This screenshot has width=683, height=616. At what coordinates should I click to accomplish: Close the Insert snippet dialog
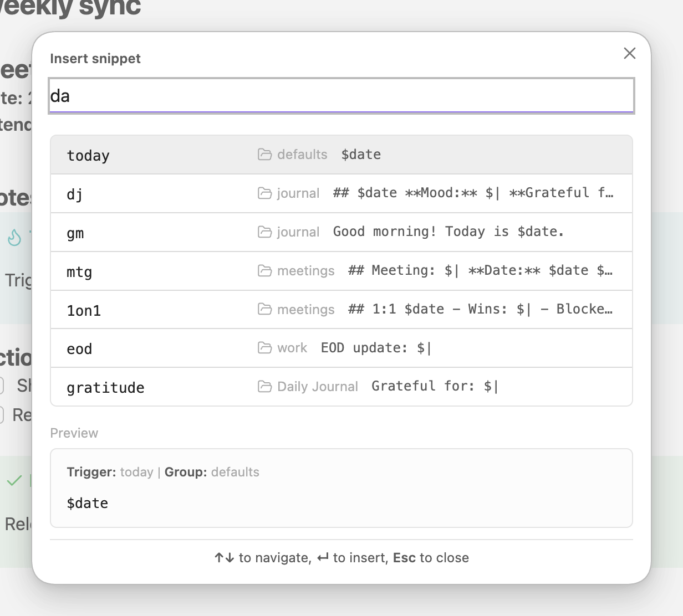click(629, 53)
